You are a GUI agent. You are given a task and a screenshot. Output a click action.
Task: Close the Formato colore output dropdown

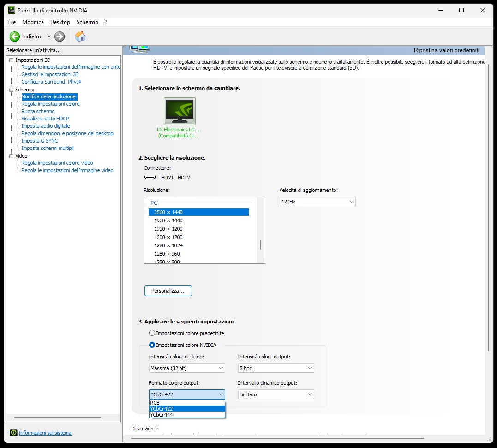click(187, 394)
